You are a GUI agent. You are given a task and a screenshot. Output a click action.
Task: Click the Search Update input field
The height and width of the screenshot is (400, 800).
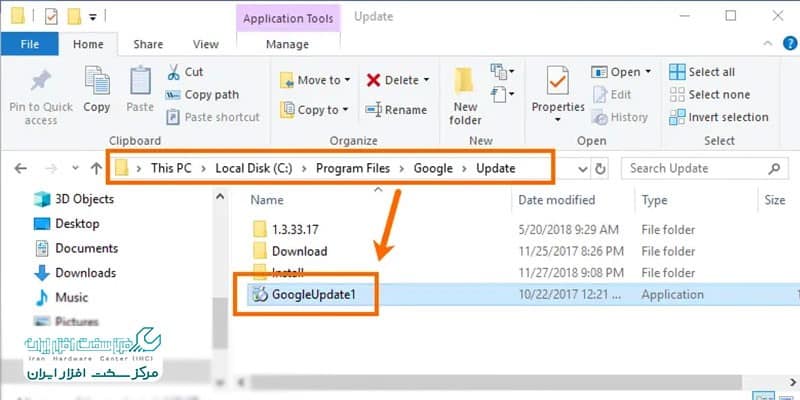704,168
